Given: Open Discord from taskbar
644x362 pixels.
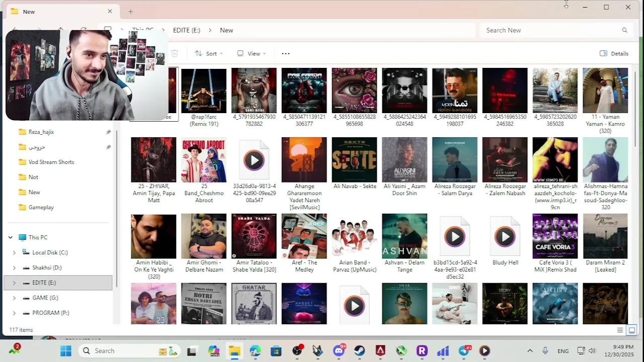Looking at the screenshot, I should [339, 351].
